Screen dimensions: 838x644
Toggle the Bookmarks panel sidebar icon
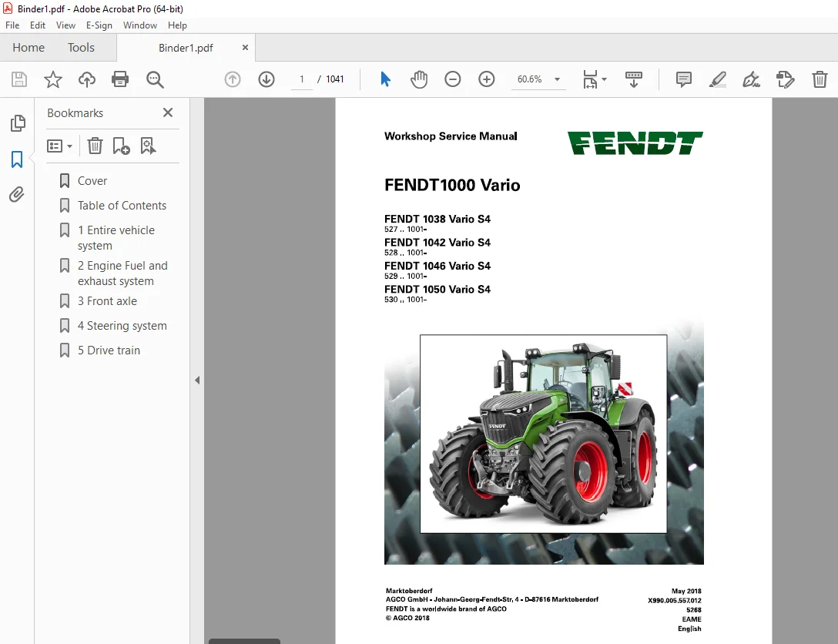pos(17,159)
